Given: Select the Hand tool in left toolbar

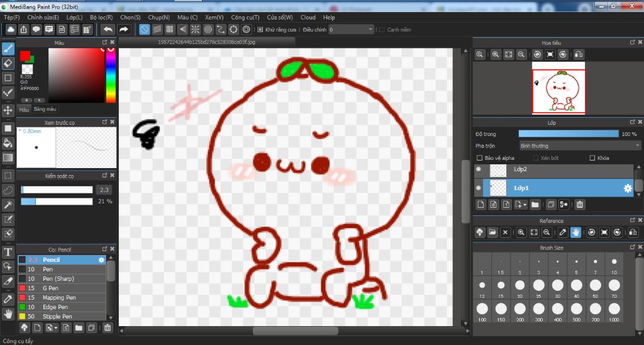Looking at the screenshot, I should [x=8, y=314].
